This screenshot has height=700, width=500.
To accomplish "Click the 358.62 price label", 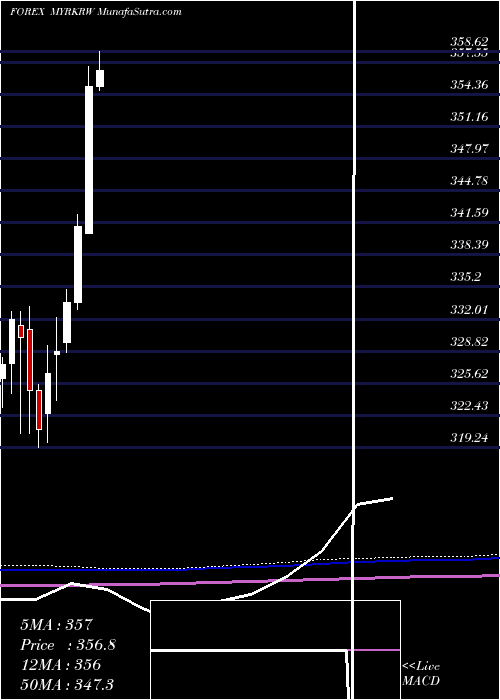I will (x=469, y=42).
